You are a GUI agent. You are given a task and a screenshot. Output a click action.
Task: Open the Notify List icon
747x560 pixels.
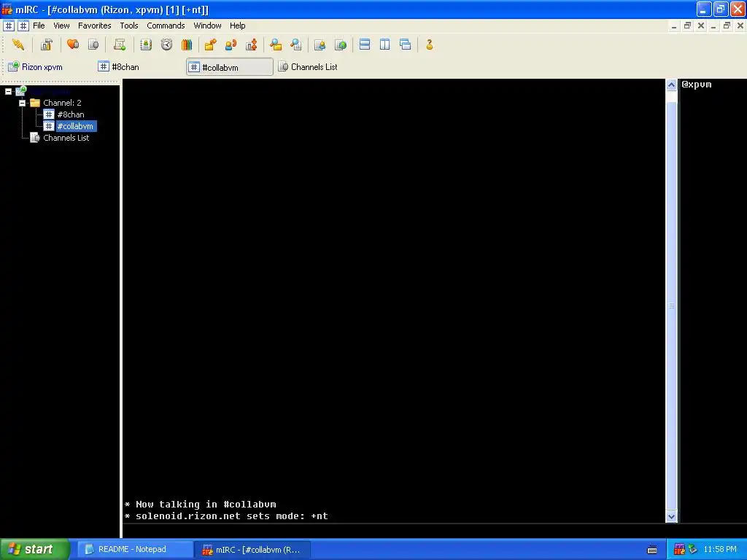(x=320, y=44)
